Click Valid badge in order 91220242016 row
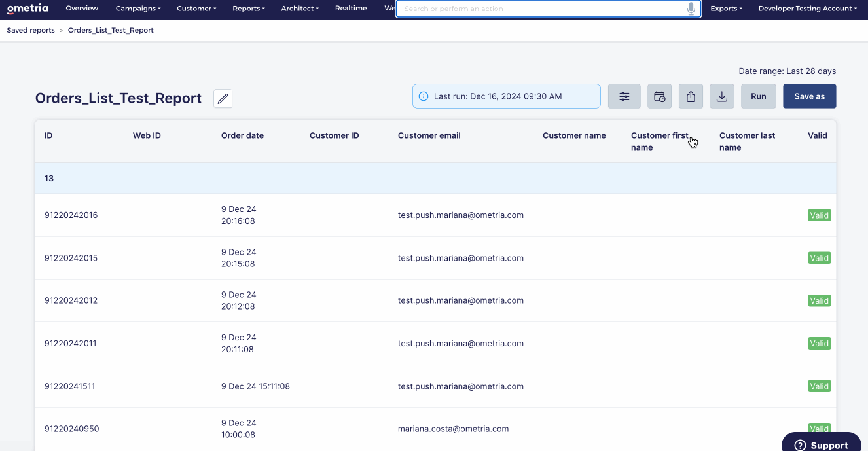The image size is (868, 451). click(819, 215)
